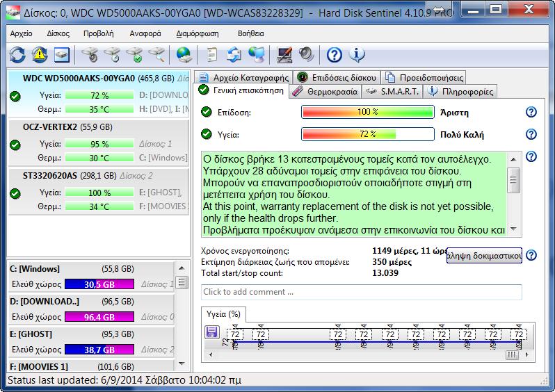This screenshot has width=555, height=392.
Task: Click the refresh disk information toolbar icon
Action: tap(17, 55)
